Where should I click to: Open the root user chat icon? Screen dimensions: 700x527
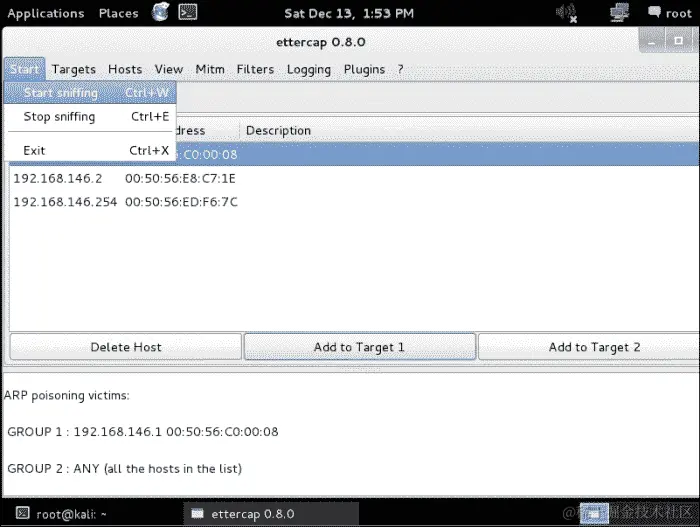click(654, 12)
